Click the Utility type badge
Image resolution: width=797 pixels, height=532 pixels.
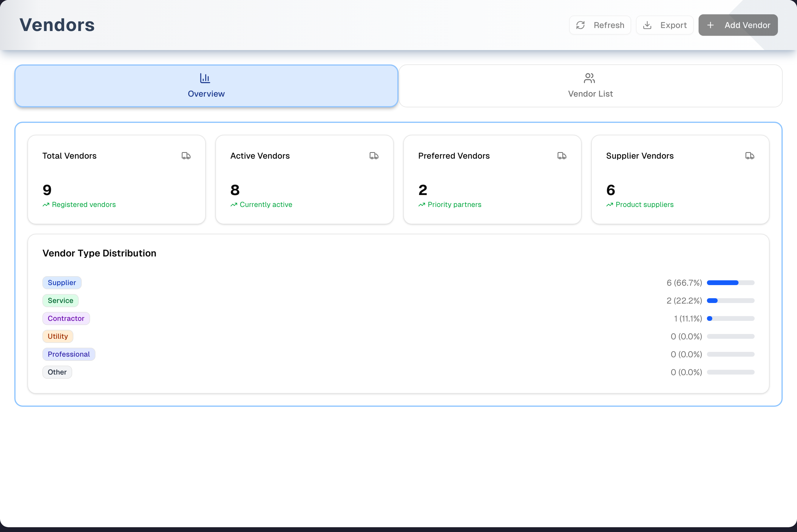(58, 337)
